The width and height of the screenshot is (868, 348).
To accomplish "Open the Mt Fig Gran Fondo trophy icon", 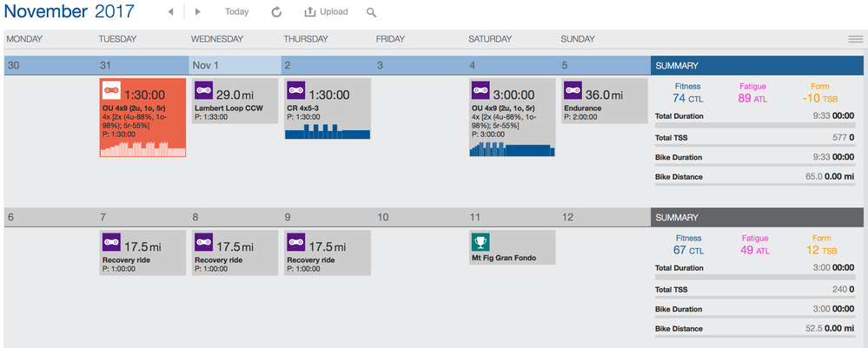I will pos(480,242).
